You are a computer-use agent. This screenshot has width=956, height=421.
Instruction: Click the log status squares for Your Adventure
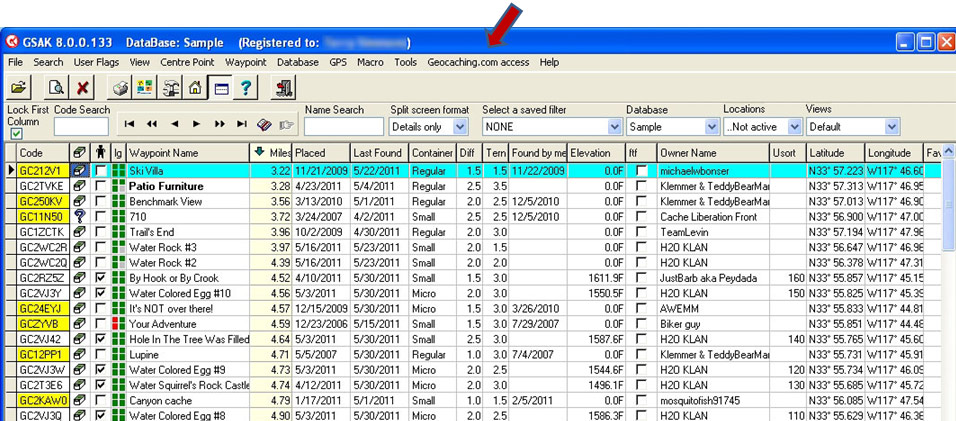(x=119, y=324)
